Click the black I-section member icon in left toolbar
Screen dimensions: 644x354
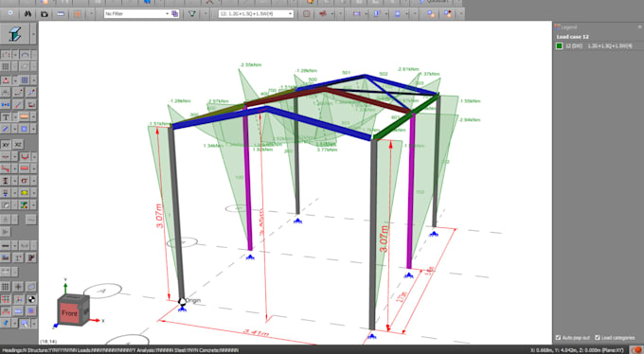(6, 181)
